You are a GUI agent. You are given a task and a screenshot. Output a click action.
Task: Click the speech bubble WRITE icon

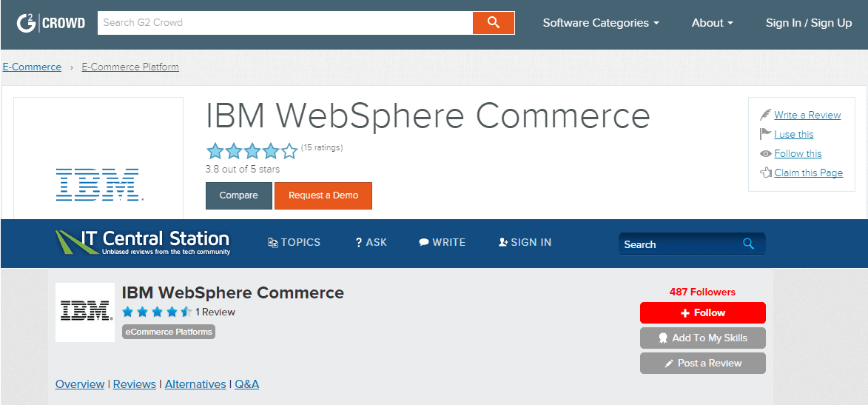[424, 242]
